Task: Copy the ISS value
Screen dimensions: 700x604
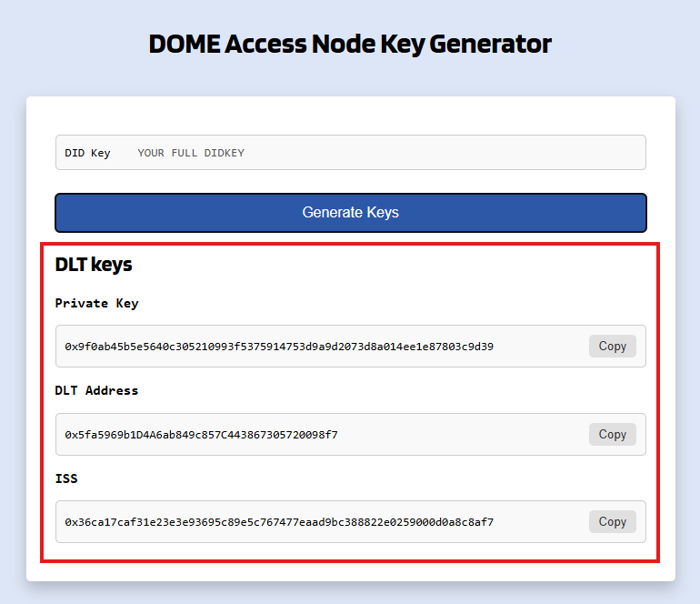Action: [612, 521]
